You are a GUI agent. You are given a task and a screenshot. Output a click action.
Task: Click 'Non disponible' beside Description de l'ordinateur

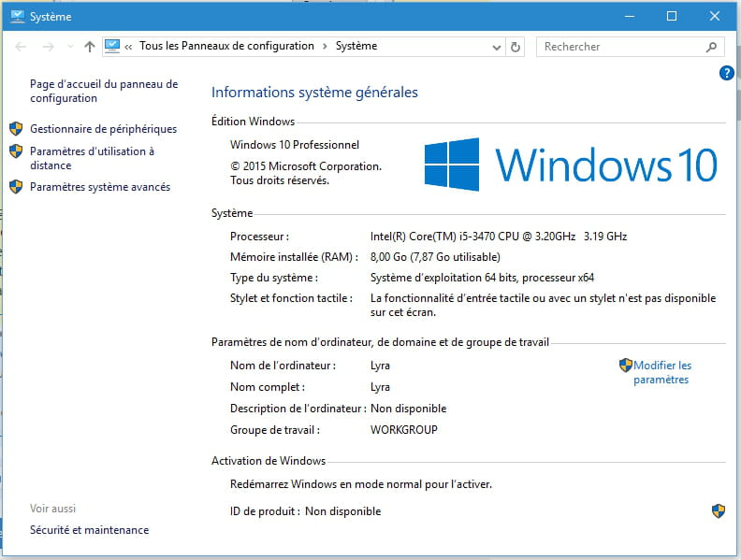pos(408,409)
